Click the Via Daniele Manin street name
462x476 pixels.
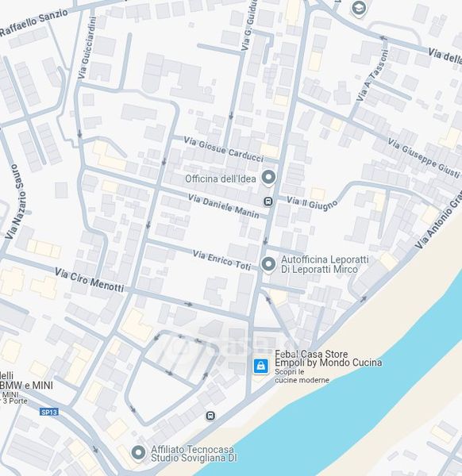click(224, 206)
